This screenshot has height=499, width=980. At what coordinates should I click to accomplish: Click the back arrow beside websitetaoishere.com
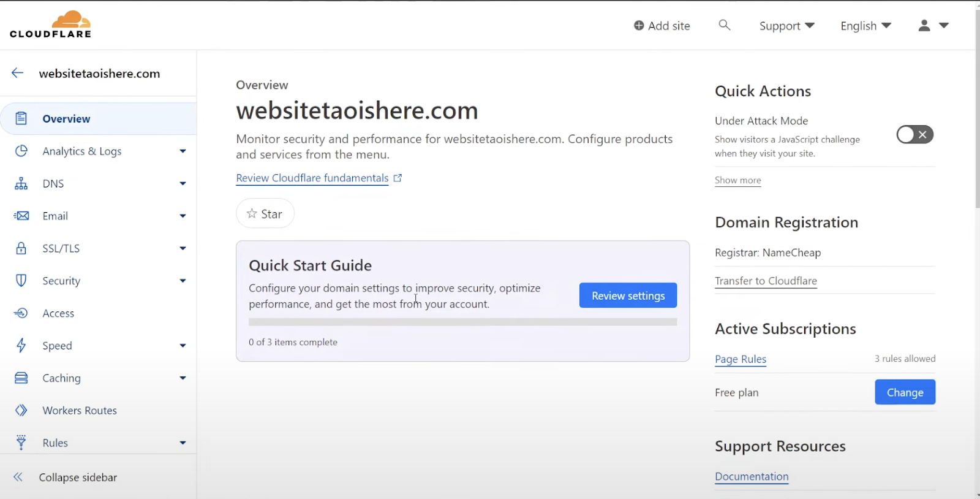[x=17, y=73]
